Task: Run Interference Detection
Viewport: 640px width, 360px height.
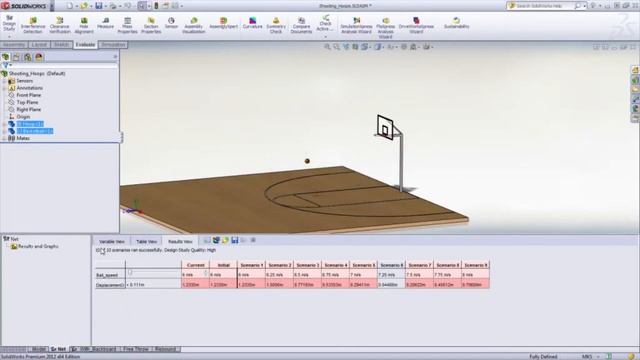Action: pyautogui.click(x=33, y=25)
